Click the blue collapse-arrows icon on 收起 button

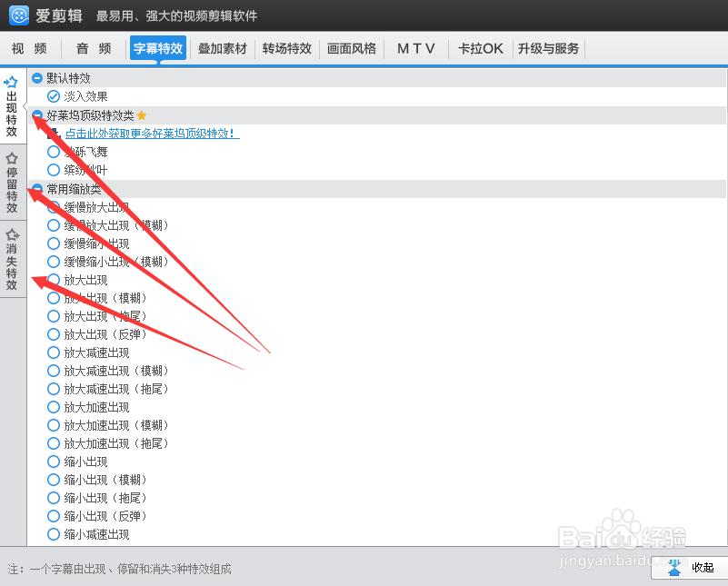coord(673,567)
